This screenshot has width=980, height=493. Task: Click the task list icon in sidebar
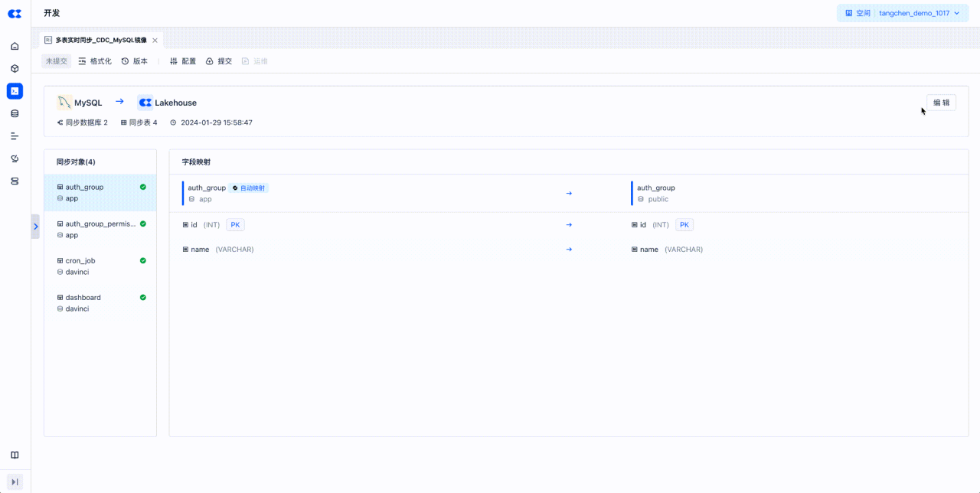pos(15,136)
